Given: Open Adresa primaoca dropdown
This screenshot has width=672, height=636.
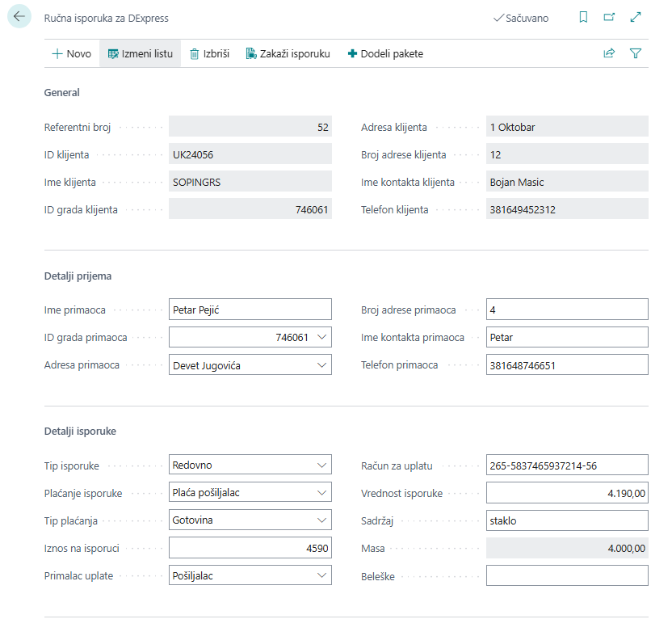Looking at the screenshot, I should 321,365.
